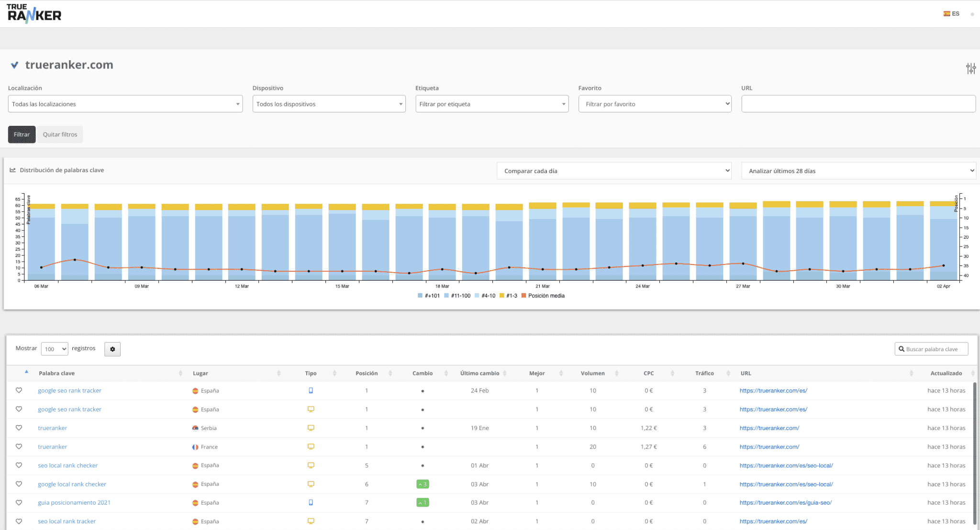Favorite the google local rank checker row
The height and width of the screenshot is (530, 980).
point(19,484)
